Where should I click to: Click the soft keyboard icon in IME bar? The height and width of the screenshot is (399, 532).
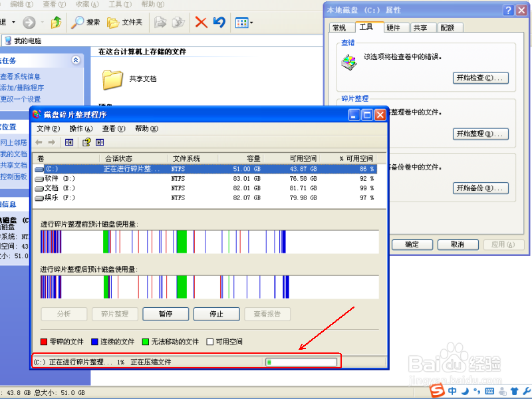click(x=489, y=391)
